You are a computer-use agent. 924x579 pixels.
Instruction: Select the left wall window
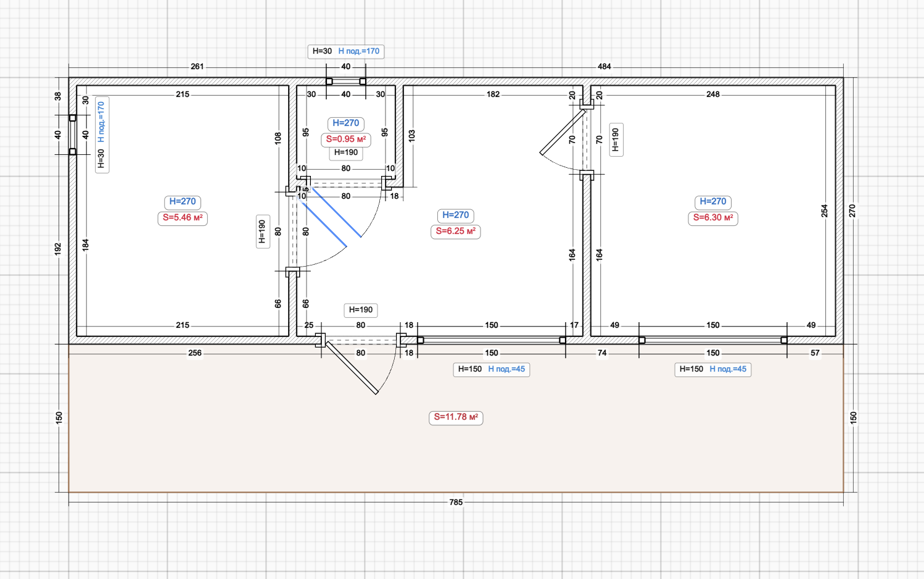coord(73,135)
